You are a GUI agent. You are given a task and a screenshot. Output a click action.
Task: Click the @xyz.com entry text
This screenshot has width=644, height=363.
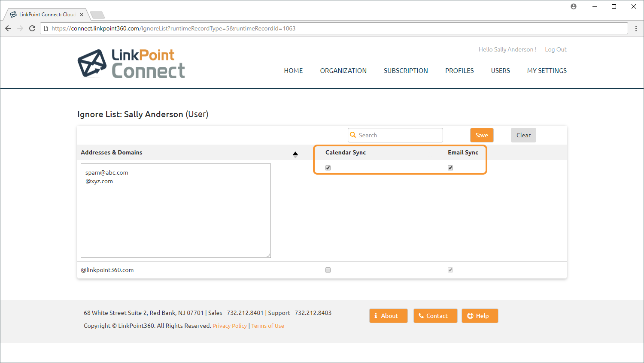(x=99, y=181)
